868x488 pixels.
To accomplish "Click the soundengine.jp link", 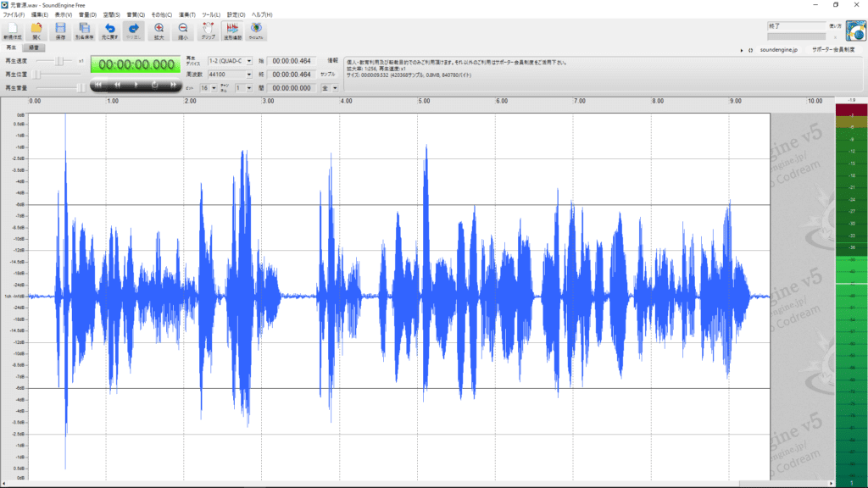I will point(777,52).
